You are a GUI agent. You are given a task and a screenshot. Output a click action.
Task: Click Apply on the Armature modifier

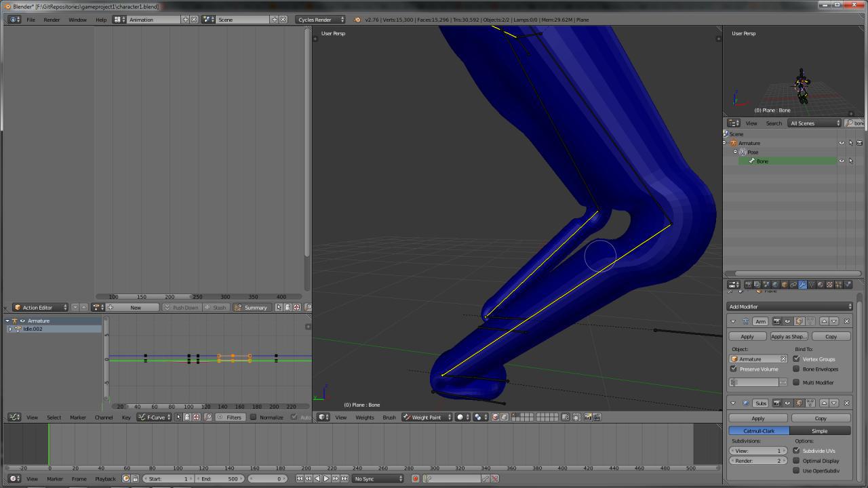click(747, 336)
